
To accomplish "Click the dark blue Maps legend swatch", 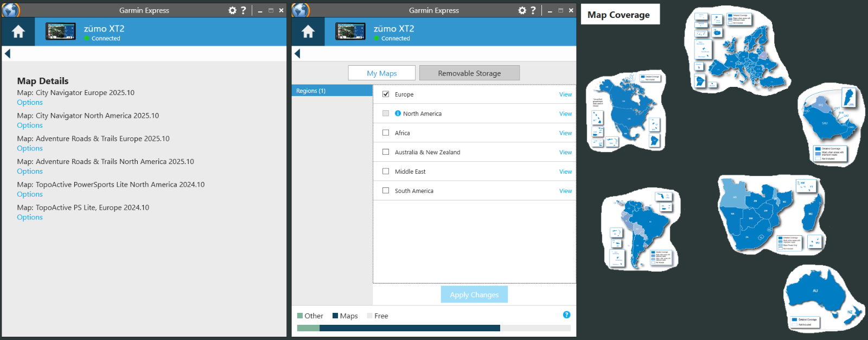I will pos(335,316).
